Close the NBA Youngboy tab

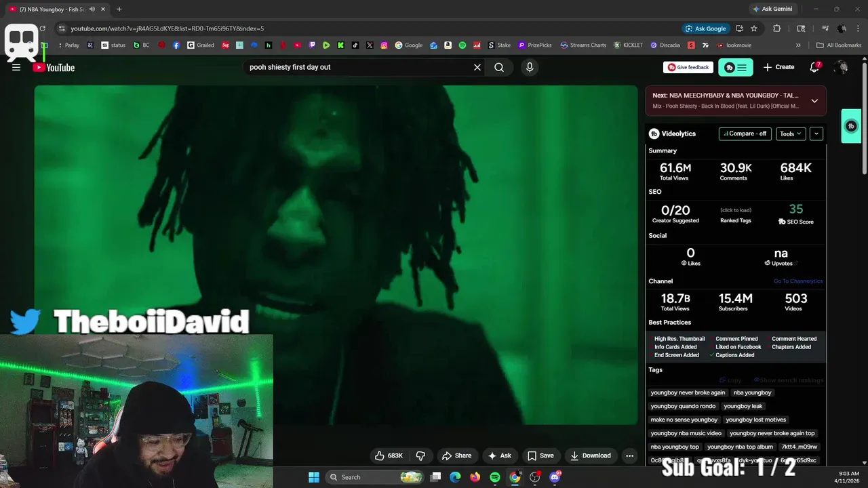click(x=103, y=9)
